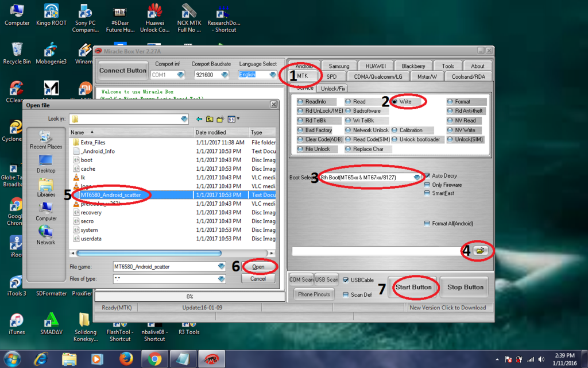Create a new folder in the dialog

[x=219, y=119]
